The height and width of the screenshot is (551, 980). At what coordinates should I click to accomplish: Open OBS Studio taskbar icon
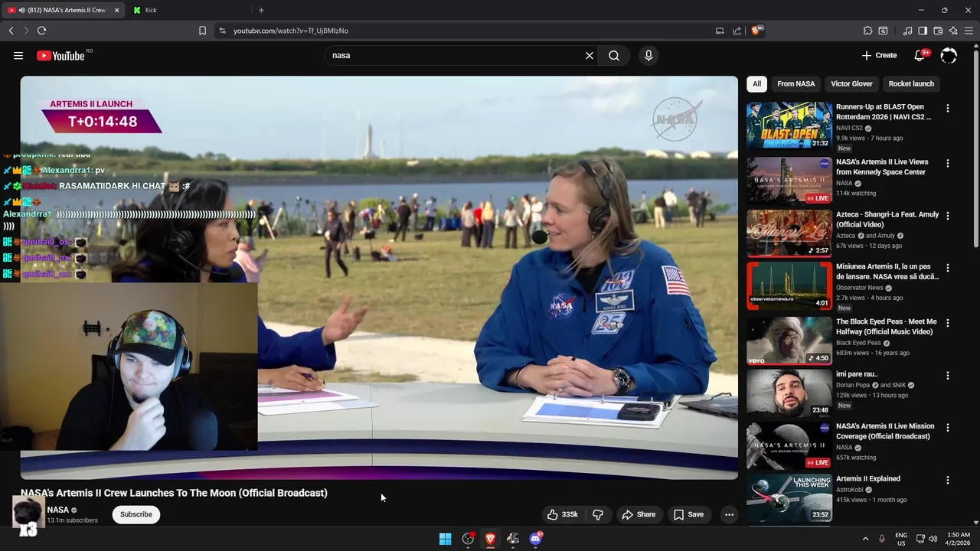coord(468,539)
